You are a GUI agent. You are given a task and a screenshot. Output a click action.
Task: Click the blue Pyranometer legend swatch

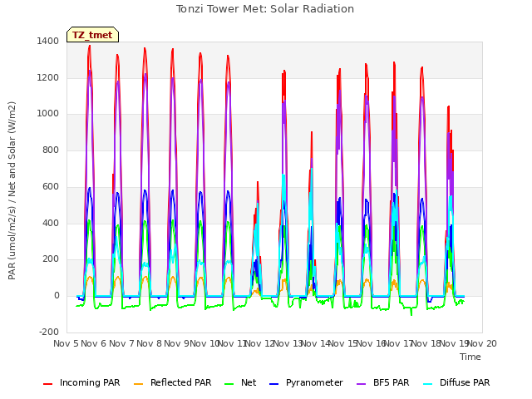coord(273,384)
